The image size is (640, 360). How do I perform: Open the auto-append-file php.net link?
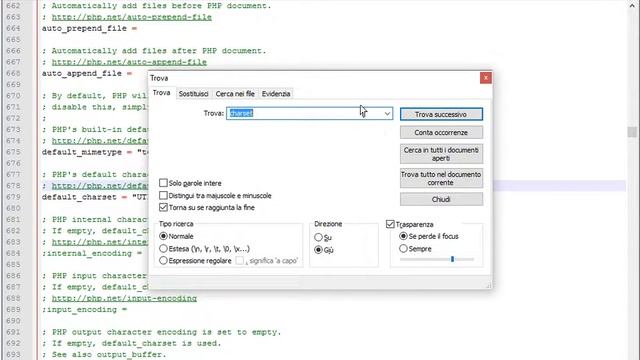(x=129, y=62)
